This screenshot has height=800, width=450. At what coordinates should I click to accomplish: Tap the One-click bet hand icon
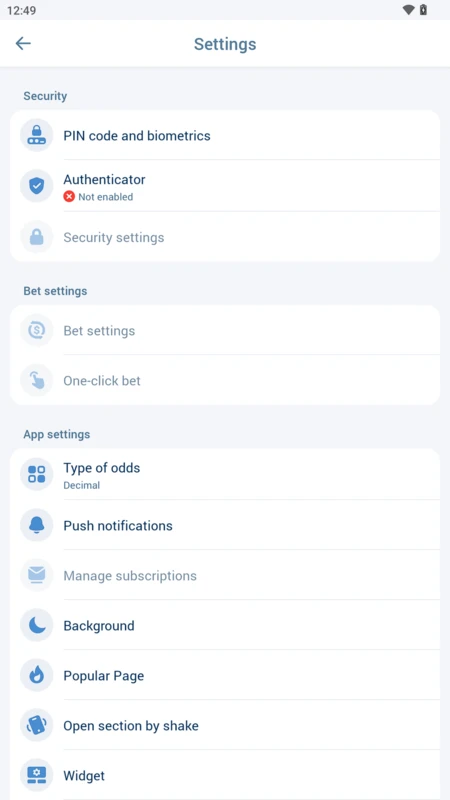(x=37, y=381)
